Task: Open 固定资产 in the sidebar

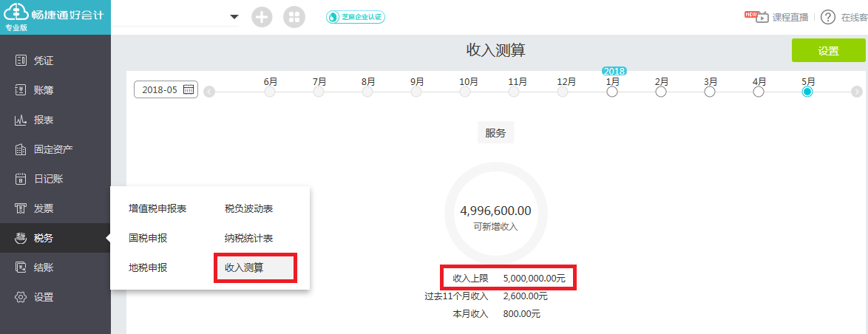Action: point(52,149)
